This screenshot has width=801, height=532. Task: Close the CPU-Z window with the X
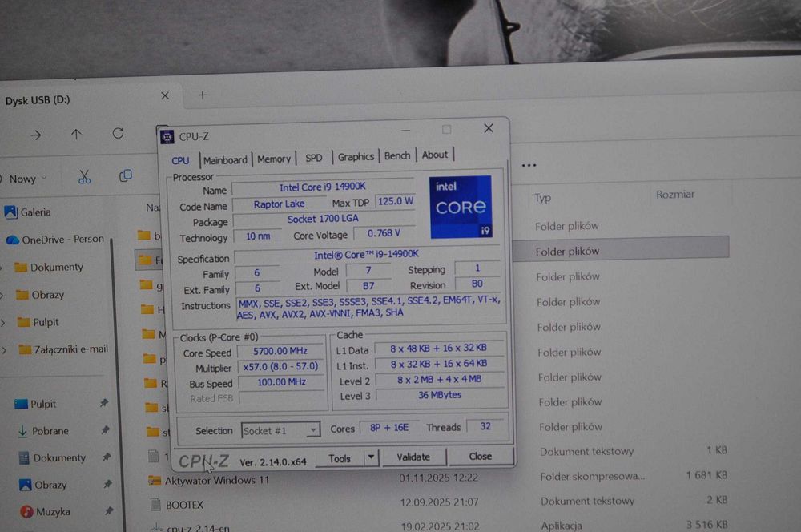[x=489, y=128]
